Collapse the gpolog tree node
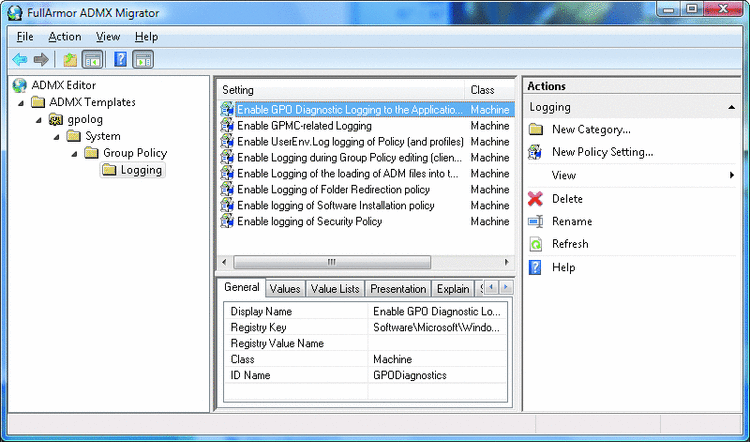The width and height of the screenshot is (750, 442). pyautogui.click(x=39, y=120)
